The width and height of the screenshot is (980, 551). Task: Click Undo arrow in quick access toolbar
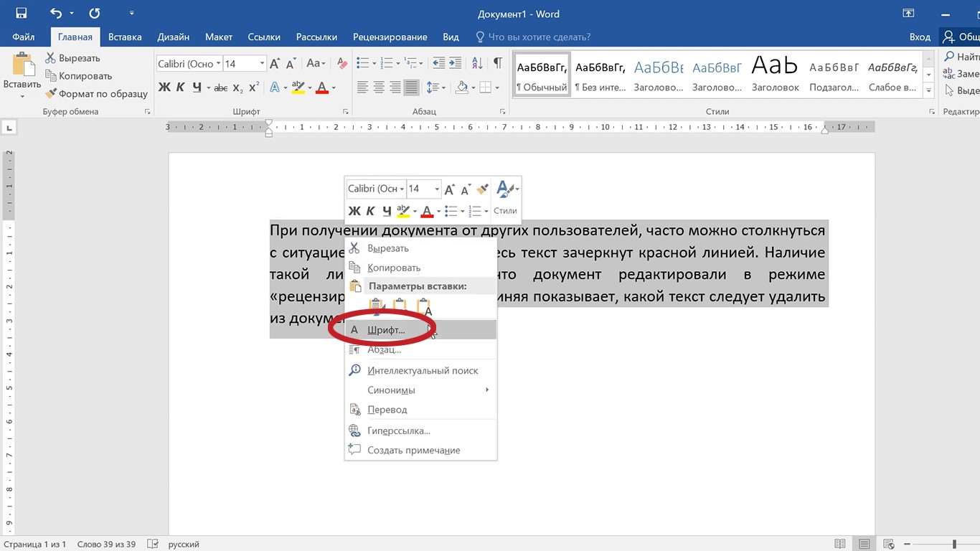pos(57,14)
